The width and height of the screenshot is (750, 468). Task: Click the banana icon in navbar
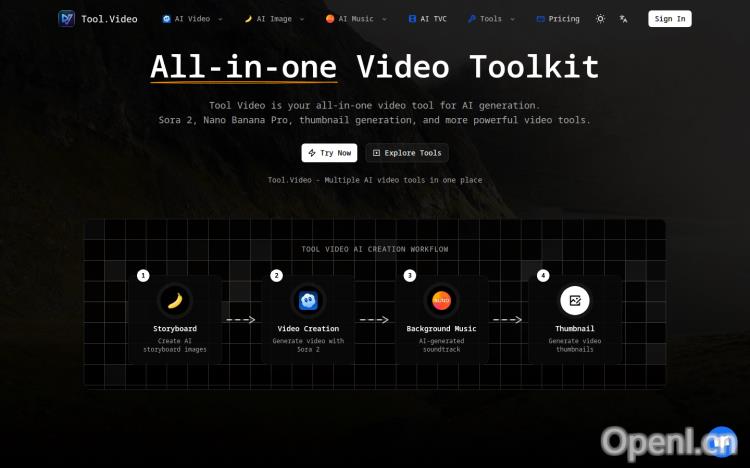[248, 19]
